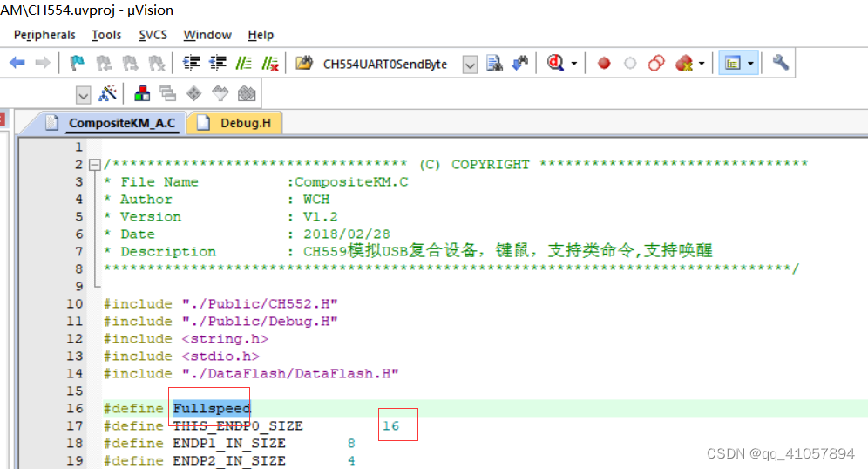Click the version value V1.2
The image size is (868, 469).
pos(320,217)
